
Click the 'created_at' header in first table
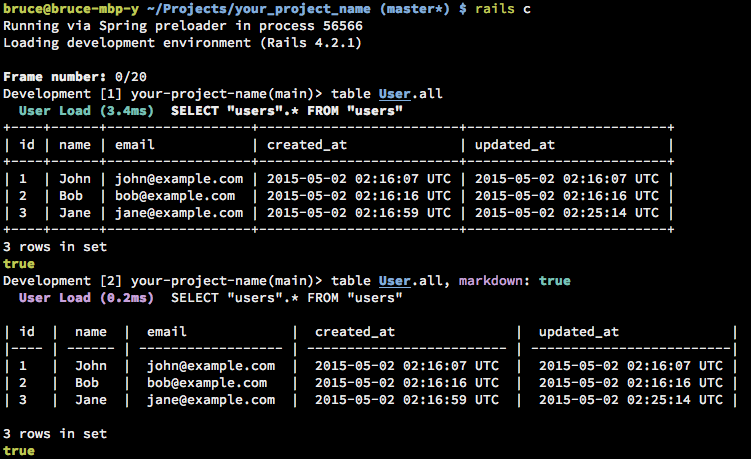pos(307,145)
